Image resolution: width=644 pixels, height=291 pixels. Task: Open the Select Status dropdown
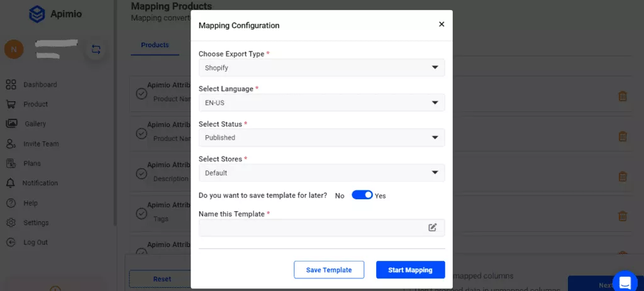tap(321, 138)
